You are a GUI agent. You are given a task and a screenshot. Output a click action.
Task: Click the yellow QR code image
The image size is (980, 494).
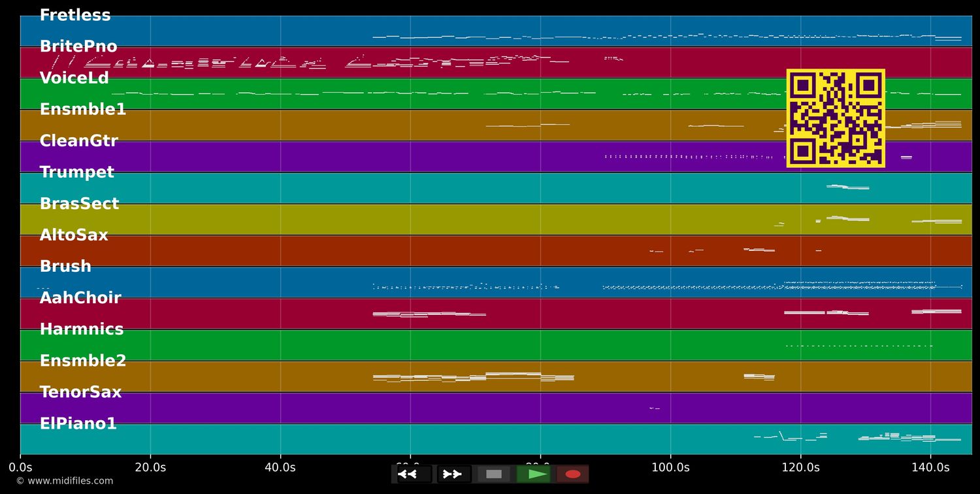click(x=836, y=118)
